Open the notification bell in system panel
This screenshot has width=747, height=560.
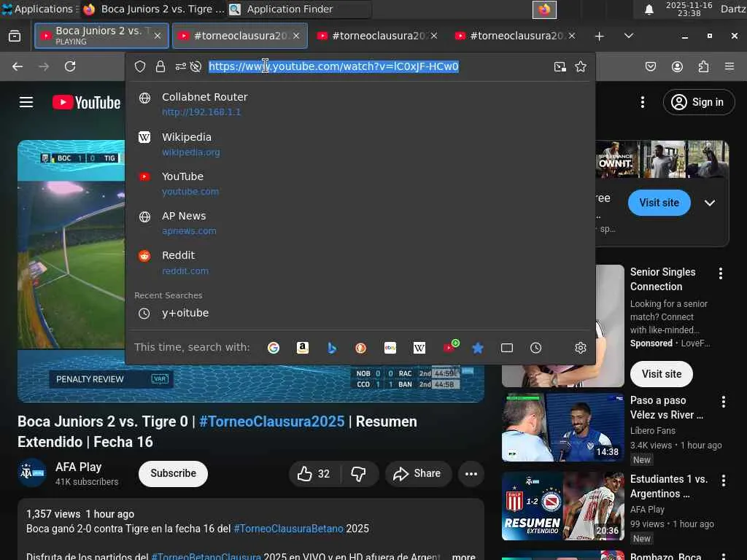(x=649, y=9)
